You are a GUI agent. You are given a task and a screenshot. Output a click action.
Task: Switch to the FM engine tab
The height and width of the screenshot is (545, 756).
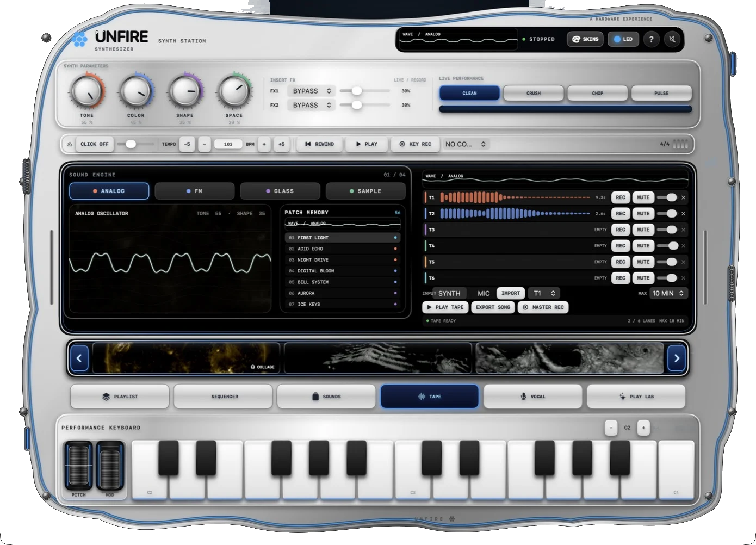[195, 191]
